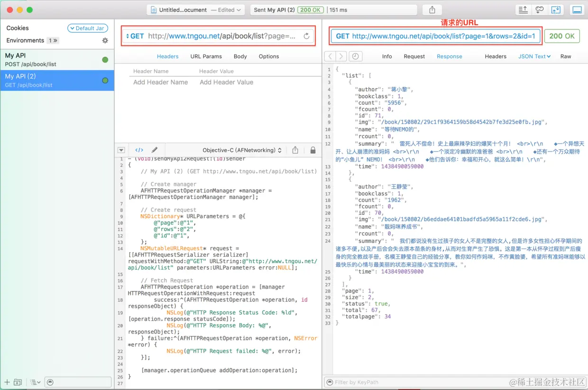Select the Headers tab in the response panel
The width and height of the screenshot is (588, 390).
(496, 56)
